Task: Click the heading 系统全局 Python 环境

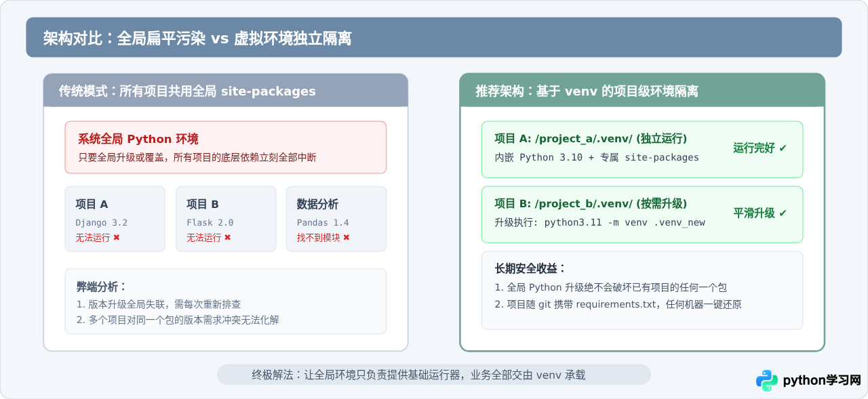Action: click(x=138, y=139)
